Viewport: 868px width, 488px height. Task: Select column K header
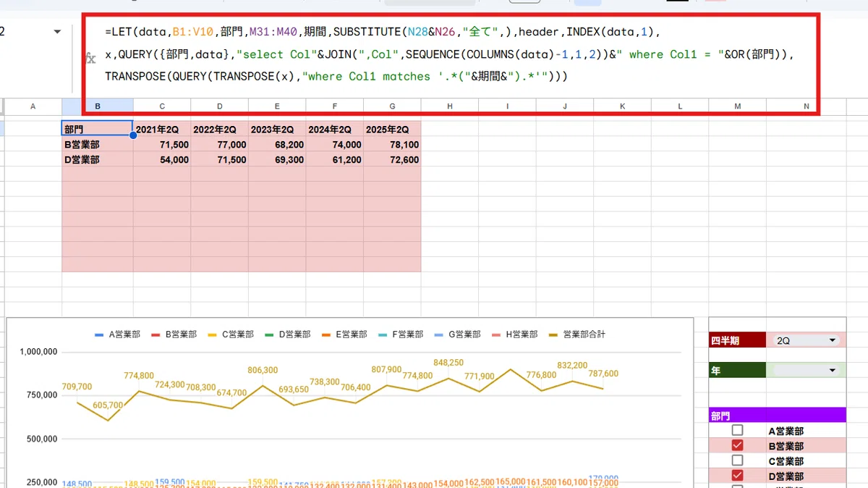[622, 106]
